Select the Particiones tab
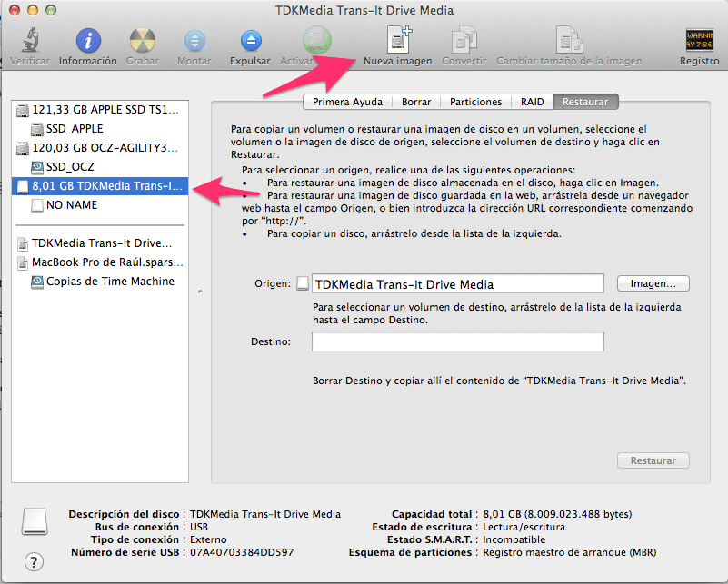728x584 pixels. point(475,102)
